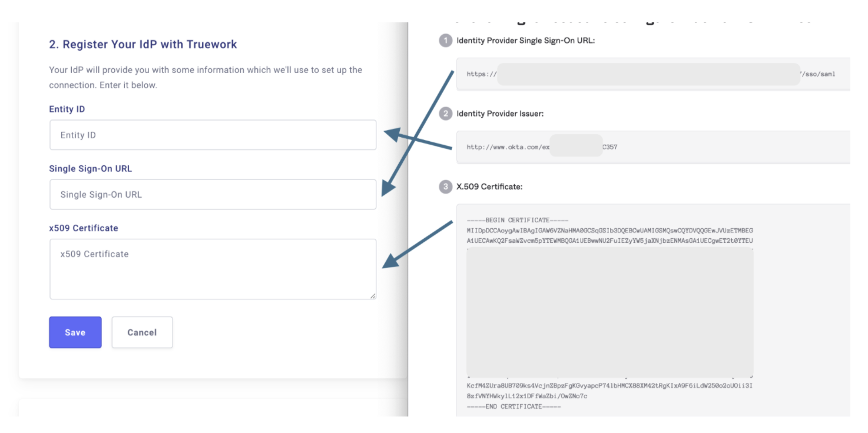
Task: Click the BEGIN CERTIFICATE line
Action: point(517,220)
